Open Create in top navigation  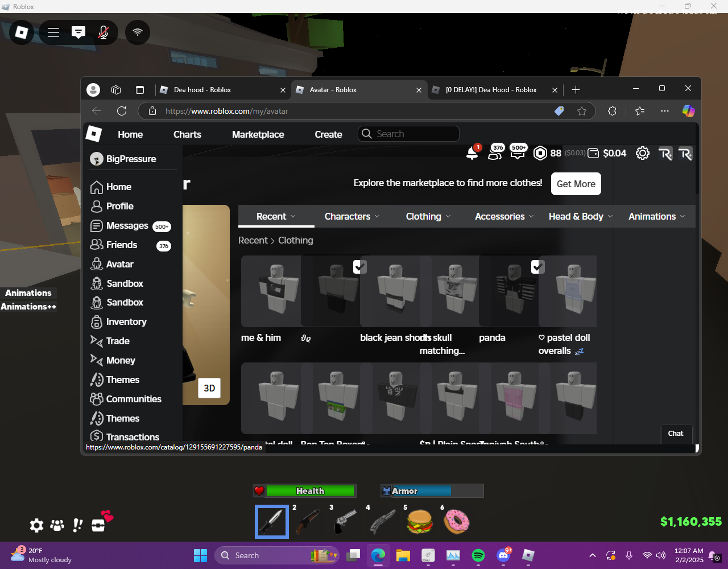pos(329,134)
